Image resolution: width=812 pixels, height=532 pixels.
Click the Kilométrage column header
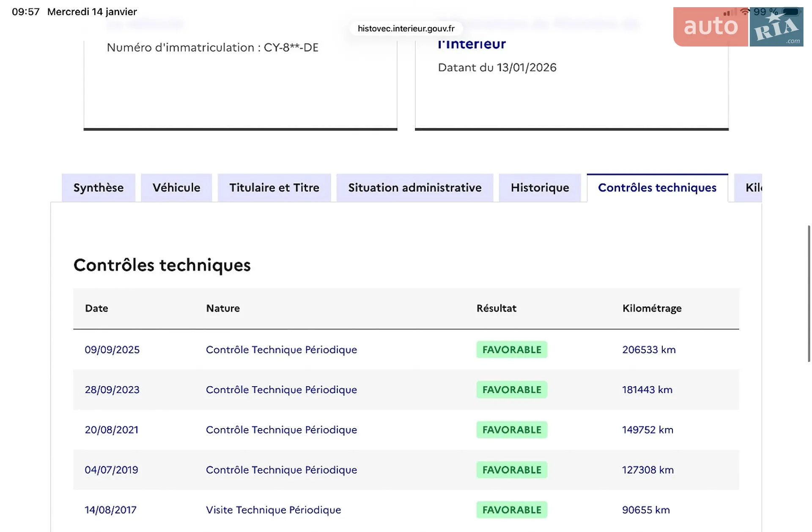[x=652, y=308]
